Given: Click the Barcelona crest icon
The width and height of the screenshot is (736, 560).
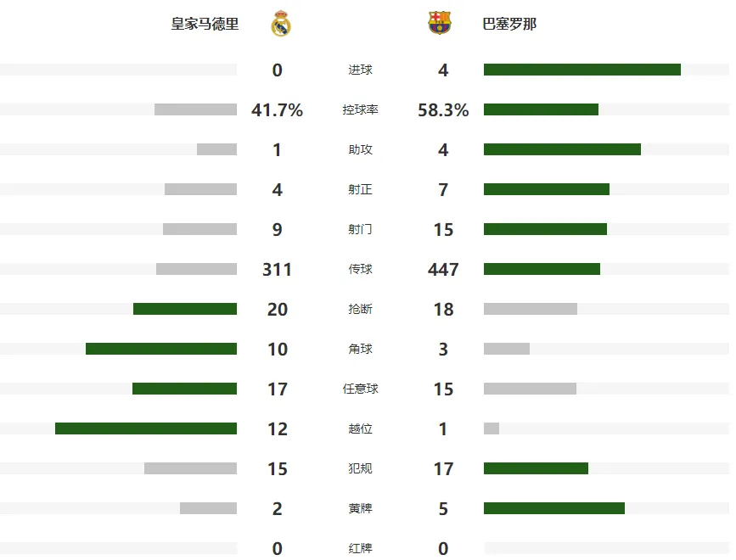Looking at the screenshot, I should click(440, 23).
